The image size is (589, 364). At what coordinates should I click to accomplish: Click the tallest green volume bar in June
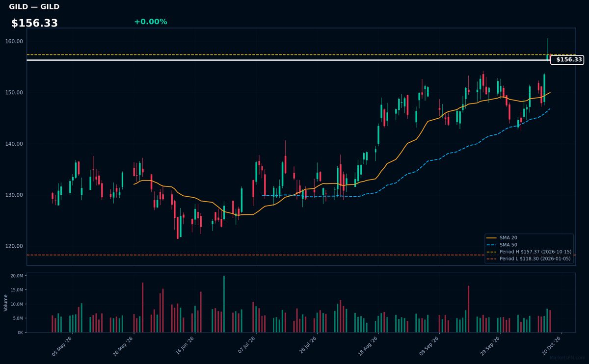coord(224,304)
